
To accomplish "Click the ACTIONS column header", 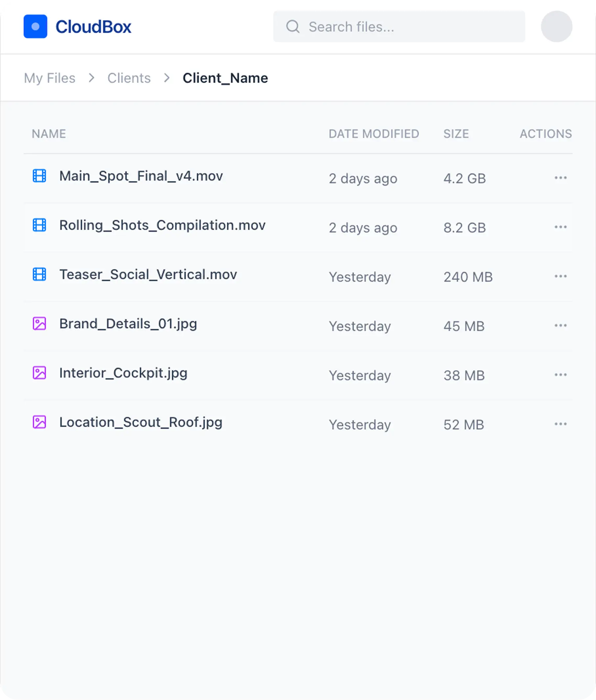I will point(546,134).
